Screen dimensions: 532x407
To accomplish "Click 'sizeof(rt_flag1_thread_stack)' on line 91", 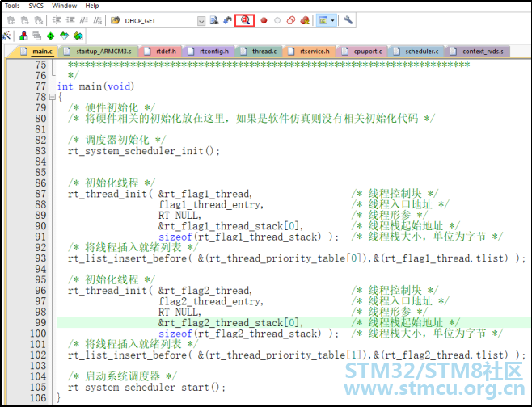I will [239, 237].
